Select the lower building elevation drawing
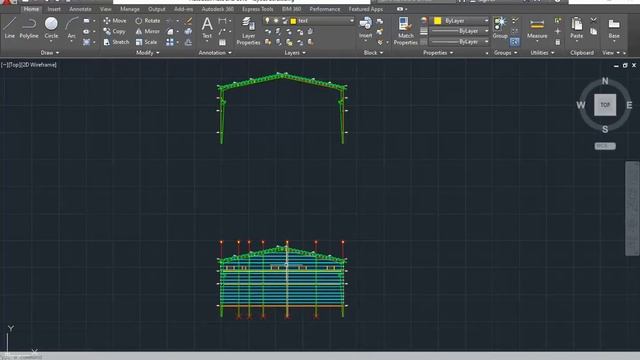Viewport: 640px width, 360px height. [x=282, y=280]
